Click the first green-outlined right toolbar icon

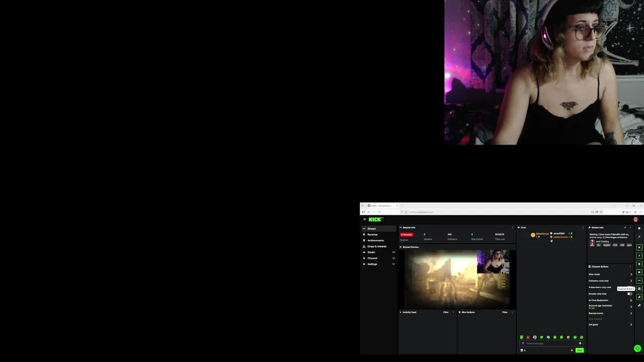point(639,247)
